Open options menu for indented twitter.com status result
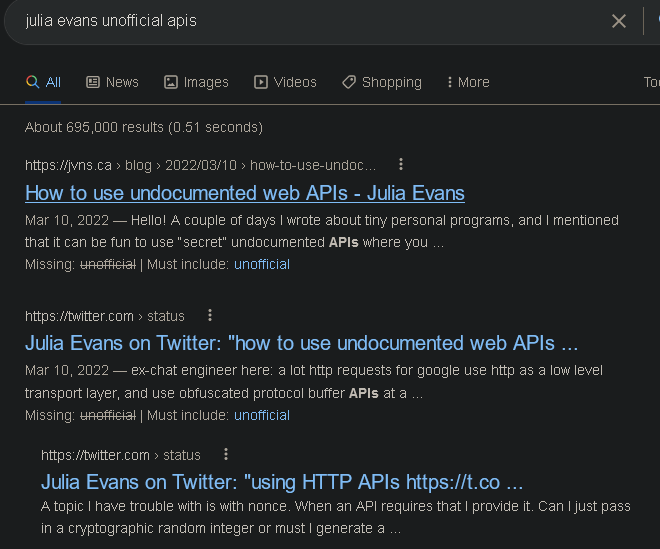Screen dimensions: 660x549 [226, 454]
